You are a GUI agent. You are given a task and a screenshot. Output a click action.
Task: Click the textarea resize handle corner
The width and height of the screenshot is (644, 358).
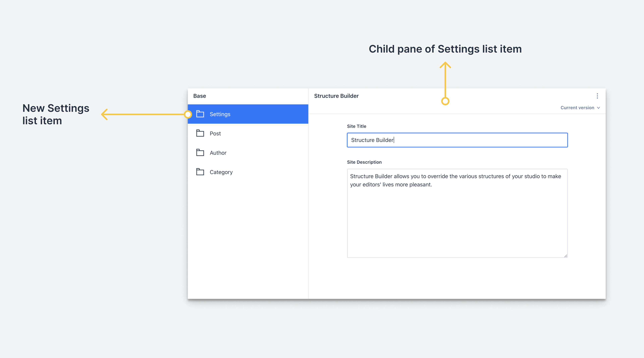click(566, 256)
